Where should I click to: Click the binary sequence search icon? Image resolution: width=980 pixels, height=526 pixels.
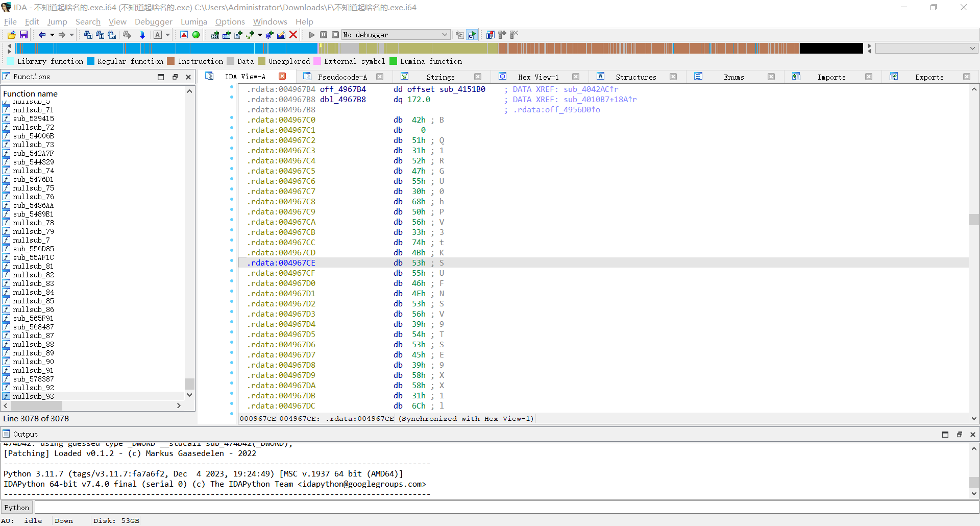pyautogui.click(x=112, y=35)
